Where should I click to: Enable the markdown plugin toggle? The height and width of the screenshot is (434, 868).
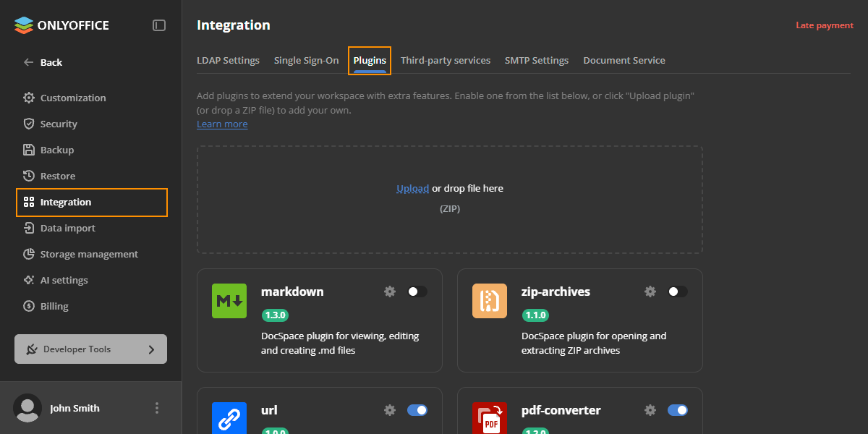click(417, 292)
